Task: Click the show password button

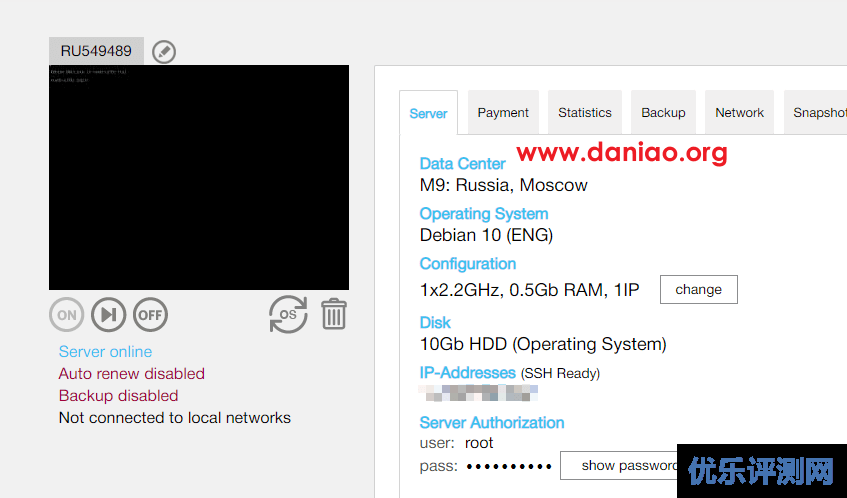Action: (621, 466)
